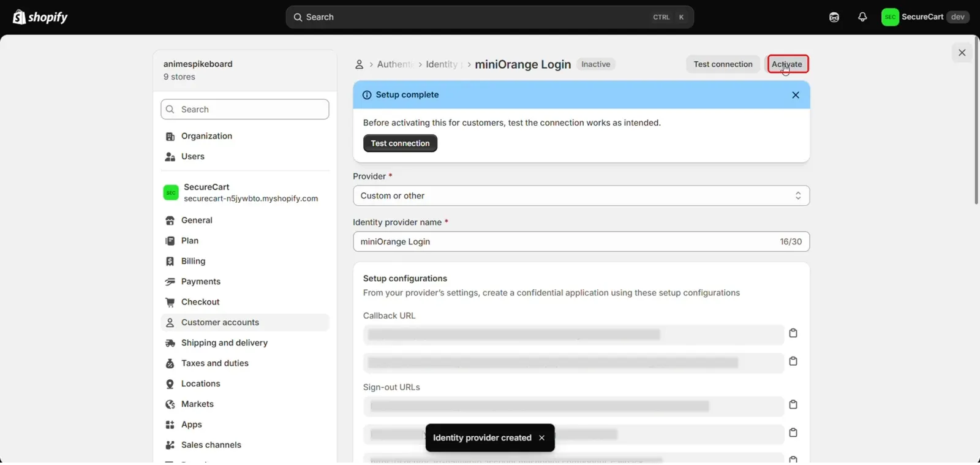Open Sales channels settings
The height and width of the screenshot is (465, 980).
[x=245, y=445]
